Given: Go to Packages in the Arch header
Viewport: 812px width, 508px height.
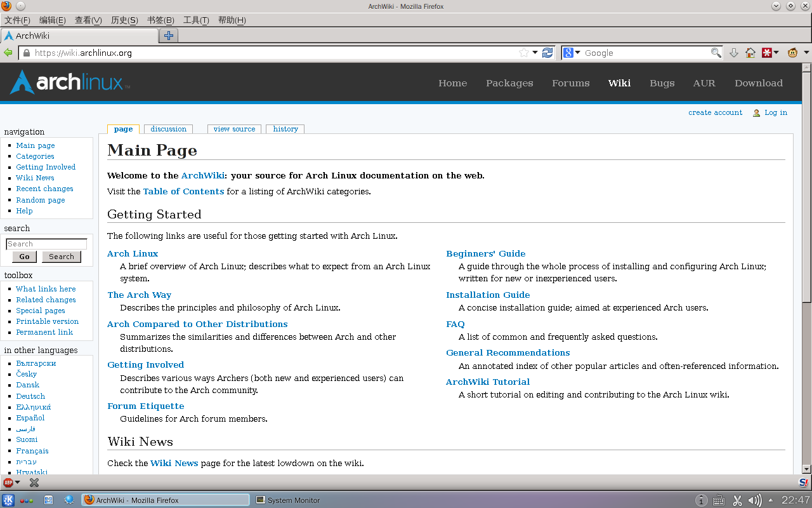Looking at the screenshot, I should tap(509, 83).
